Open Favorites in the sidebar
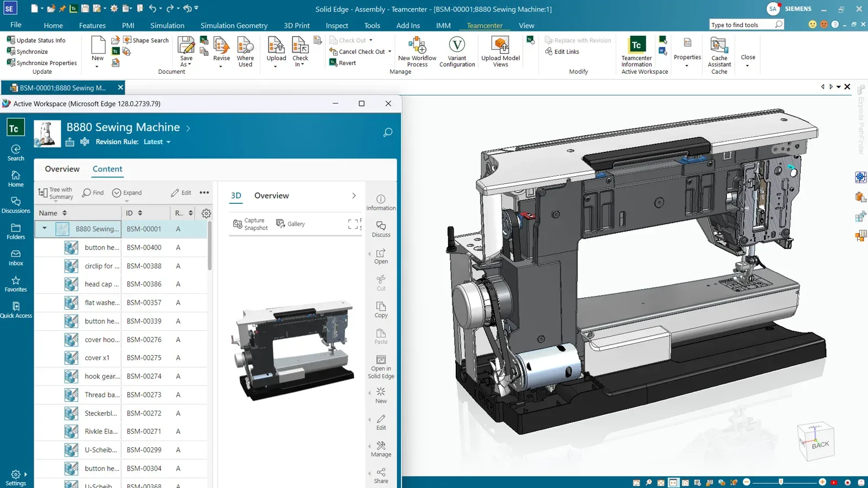The height and width of the screenshot is (488, 868). click(x=16, y=284)
